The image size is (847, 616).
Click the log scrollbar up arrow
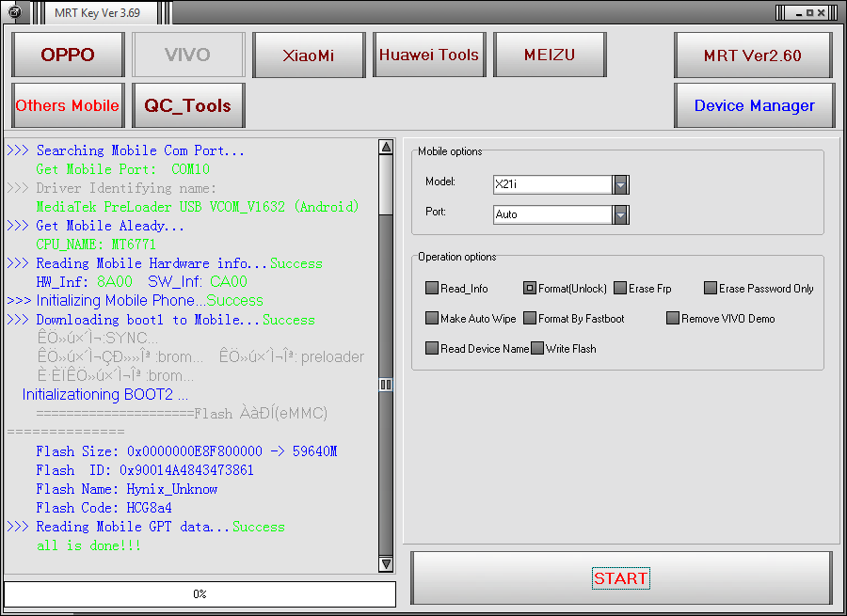click(x=386, y=147)
